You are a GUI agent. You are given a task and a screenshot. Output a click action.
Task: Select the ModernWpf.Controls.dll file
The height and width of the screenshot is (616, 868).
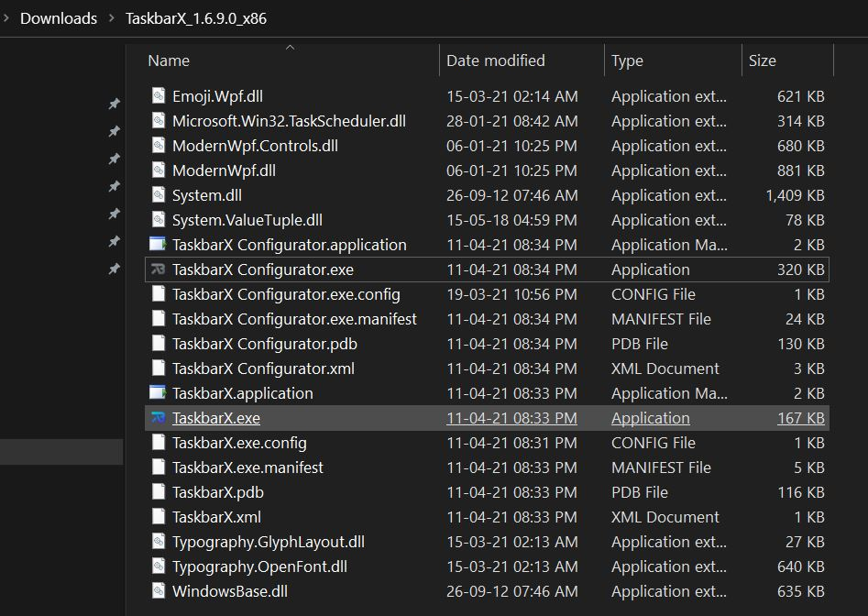tap(255, 146)
